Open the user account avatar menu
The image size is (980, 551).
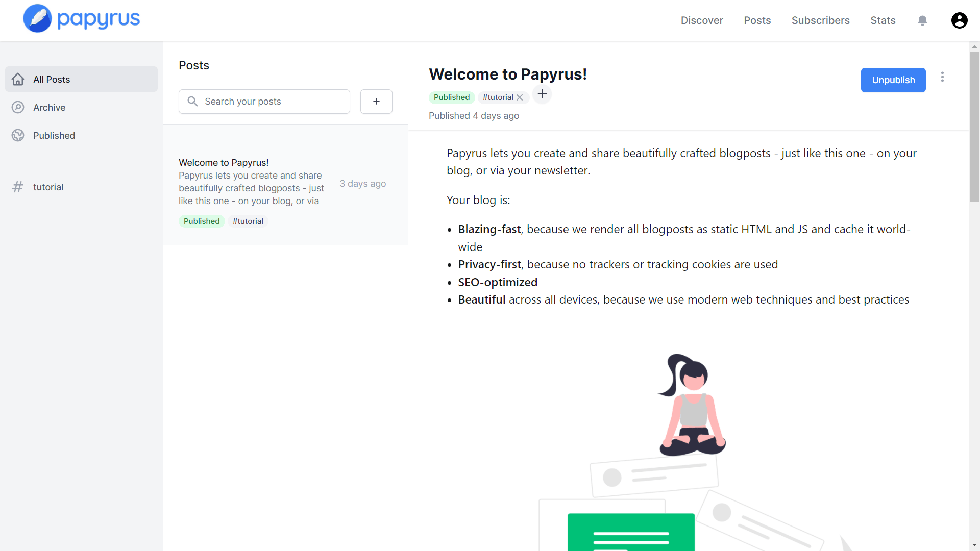pyautogui.click(x=959, y=20)
